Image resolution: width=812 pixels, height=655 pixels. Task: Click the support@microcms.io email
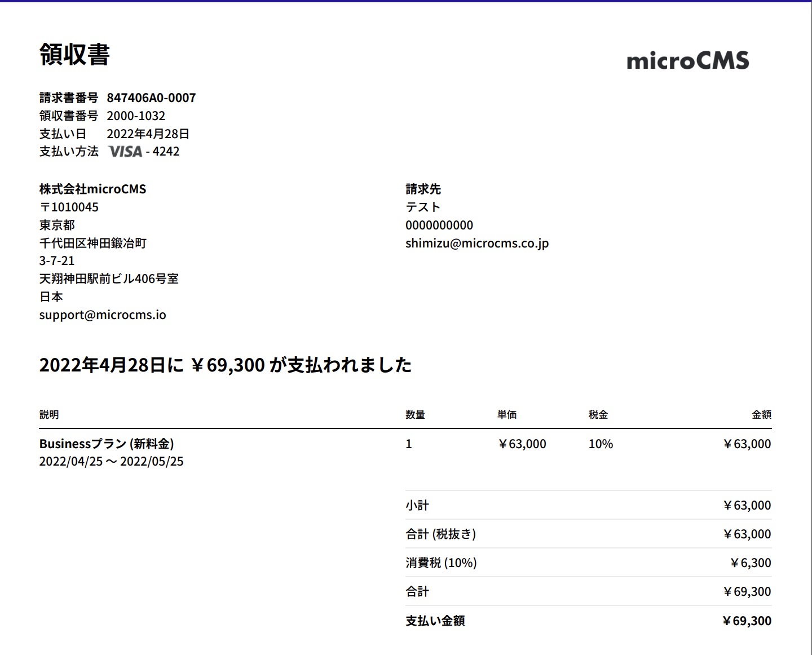103,315
